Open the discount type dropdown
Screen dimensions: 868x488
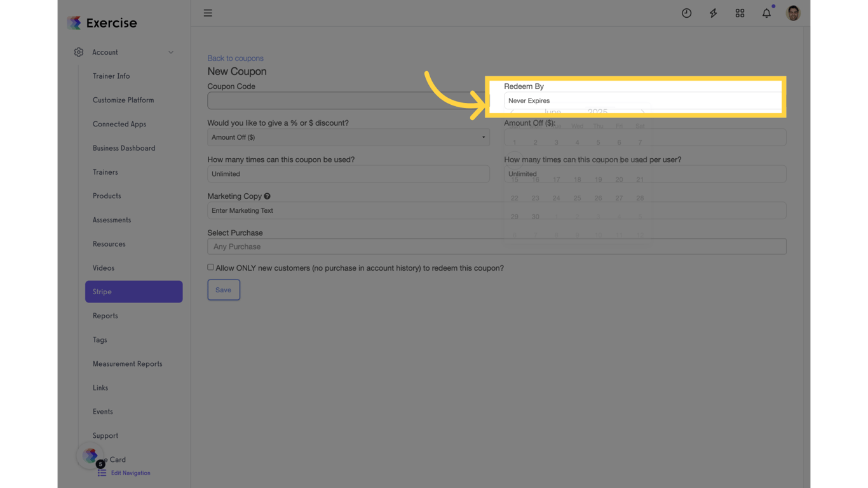[x=348, y=137]
